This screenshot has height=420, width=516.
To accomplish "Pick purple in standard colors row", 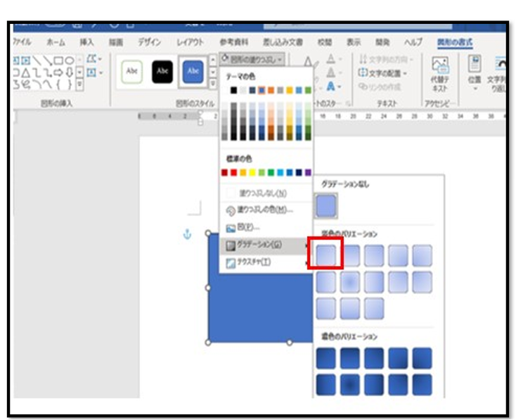I will [x=308, y=172].
